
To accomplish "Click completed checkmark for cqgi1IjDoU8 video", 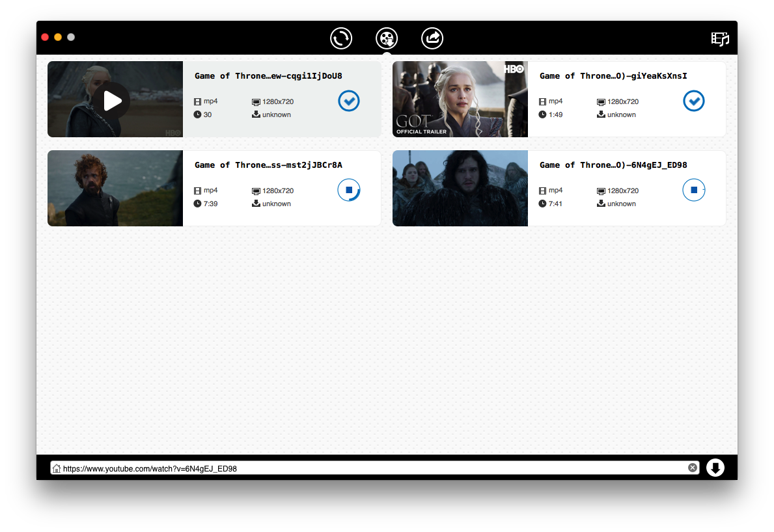I will pos(349,101).
